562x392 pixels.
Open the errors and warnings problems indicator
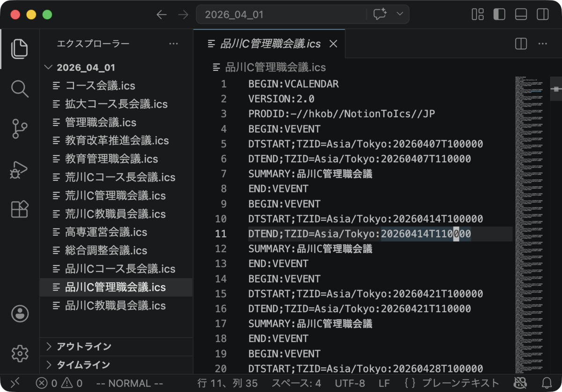click(x=59, y=383)
